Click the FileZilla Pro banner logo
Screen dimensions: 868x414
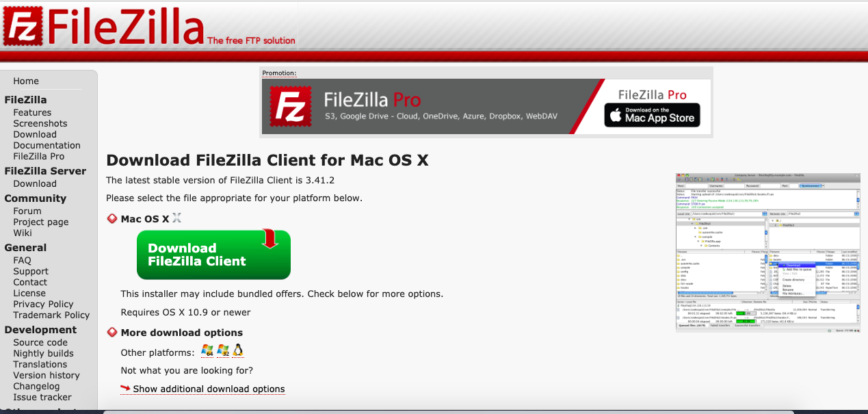coord(291,107)
